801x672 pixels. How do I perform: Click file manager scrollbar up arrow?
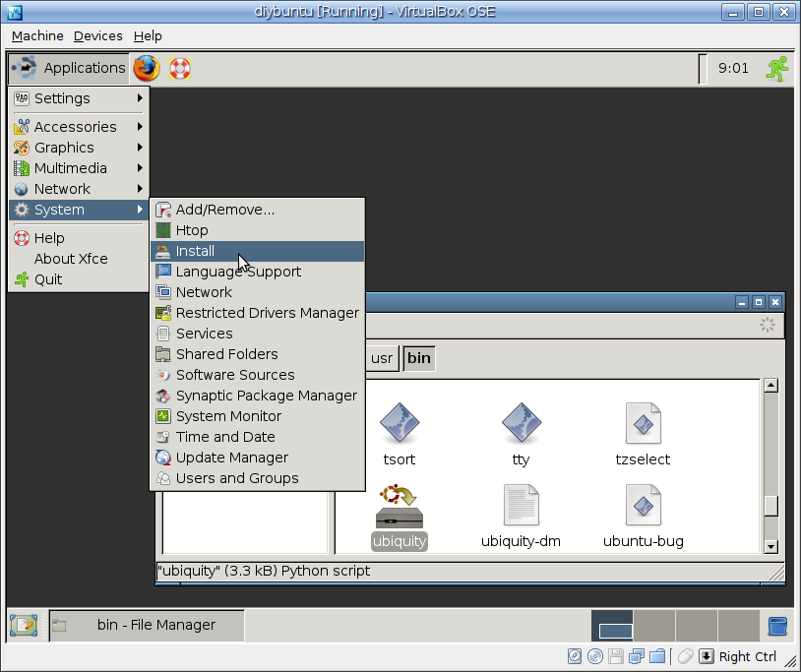point(770,386)
